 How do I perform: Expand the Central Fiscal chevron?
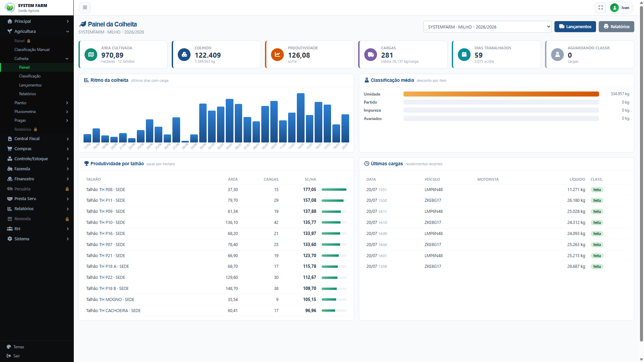(68, 139)
